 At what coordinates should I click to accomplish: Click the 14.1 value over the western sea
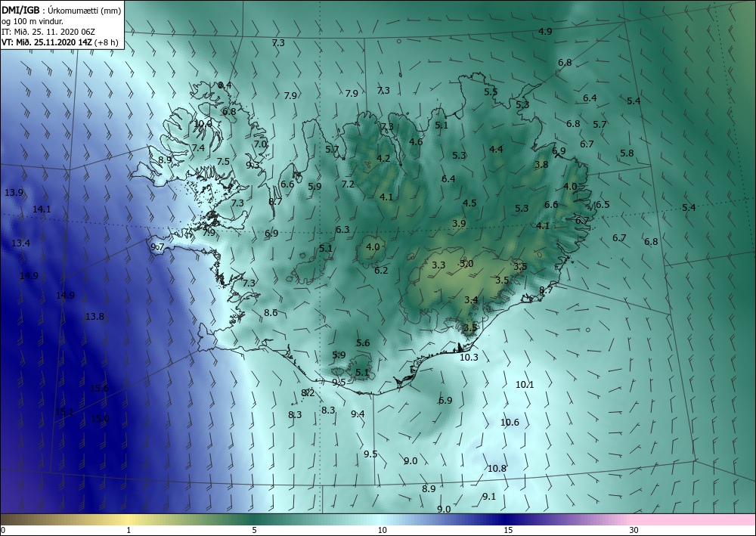pyautogui.click(x=42, y=209)
